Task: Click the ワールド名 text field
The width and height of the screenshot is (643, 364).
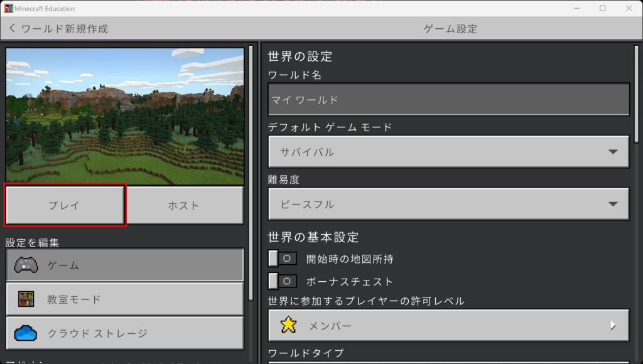Action: (448, 100)
